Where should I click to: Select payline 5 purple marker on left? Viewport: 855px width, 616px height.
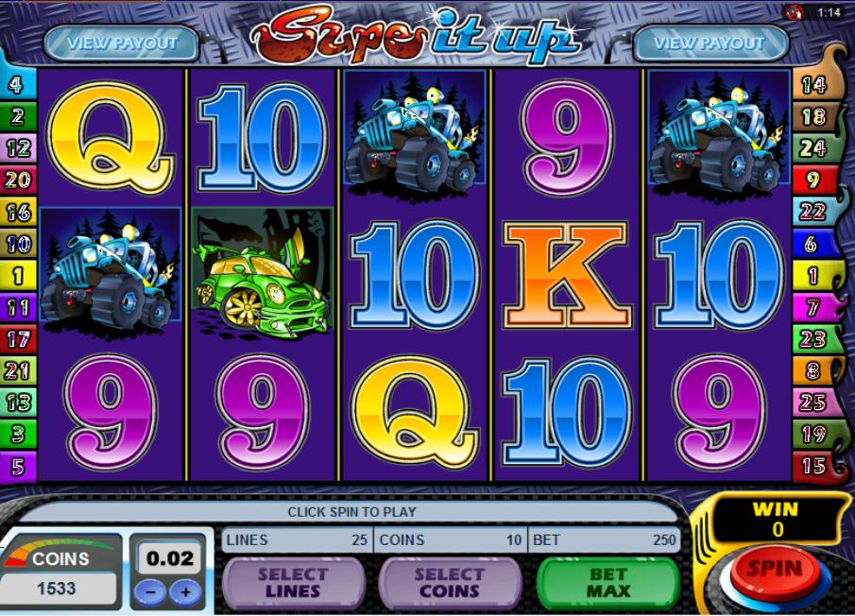pyautogui.click(x=17, y=466)
